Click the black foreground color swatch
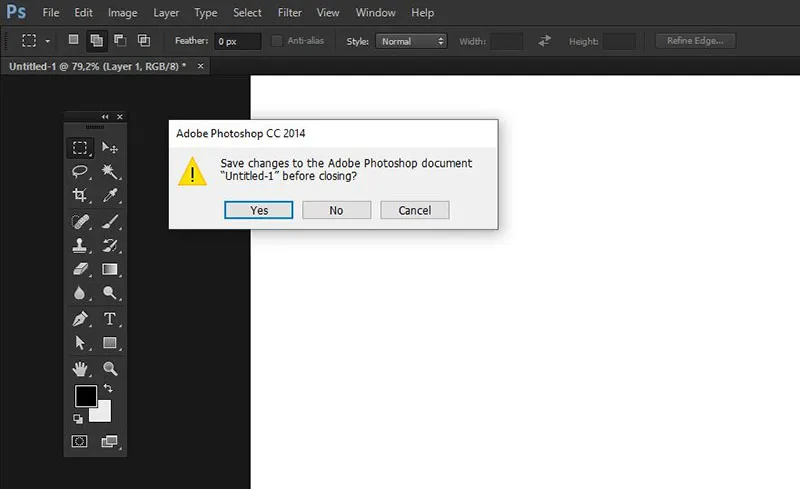Viewport: 800px width, 489px height. pos(85,396)
